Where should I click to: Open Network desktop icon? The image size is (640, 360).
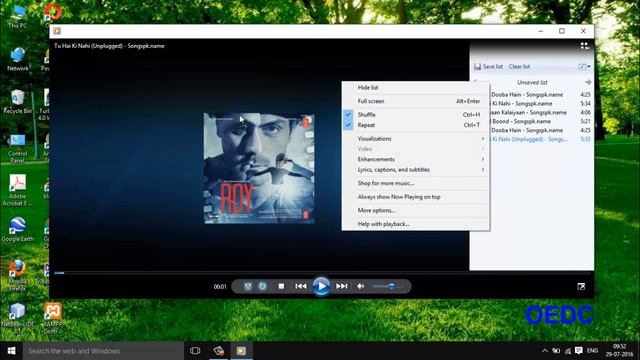click(18, 59)
